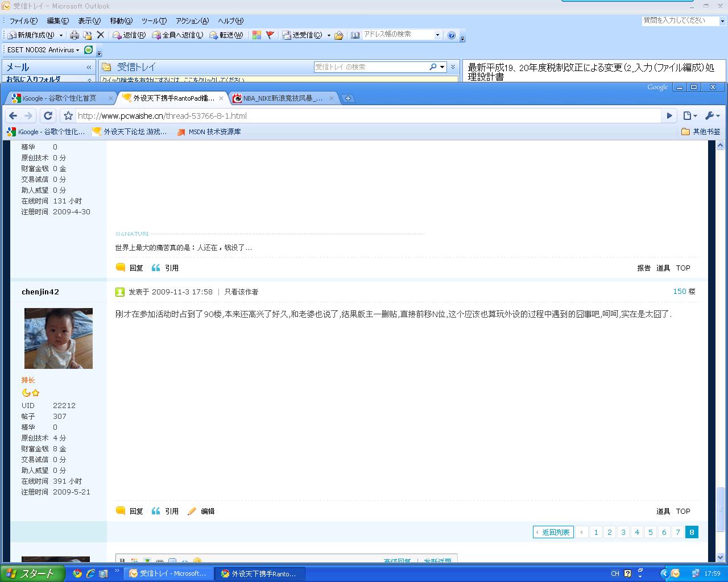Screen dimensions: 728x582
Task: Open the address book search dropdown
Action: coord(437,35)
